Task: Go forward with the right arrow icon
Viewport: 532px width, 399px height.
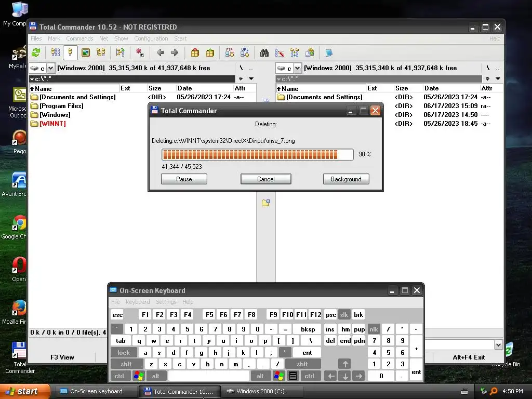Action: point(175,52)
